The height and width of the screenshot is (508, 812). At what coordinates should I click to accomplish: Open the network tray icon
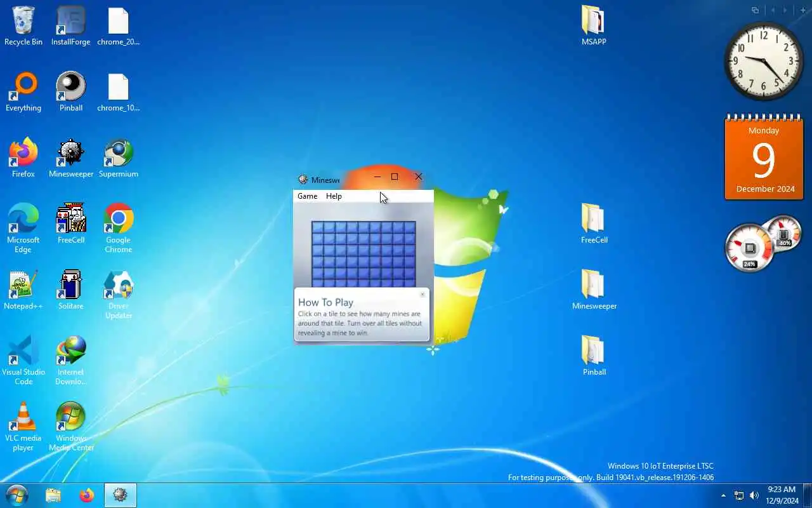pos(739,495)
